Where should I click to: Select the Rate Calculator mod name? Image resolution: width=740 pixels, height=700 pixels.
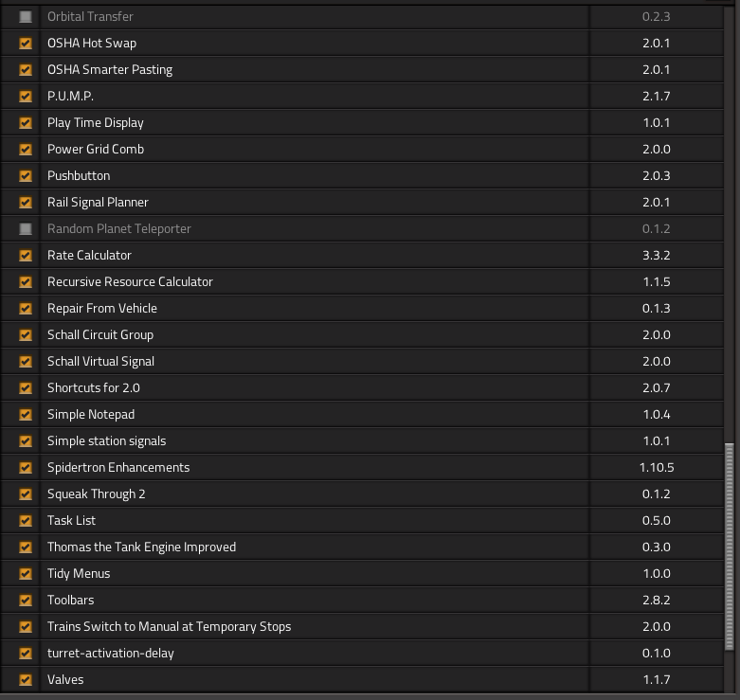(89, 255)
